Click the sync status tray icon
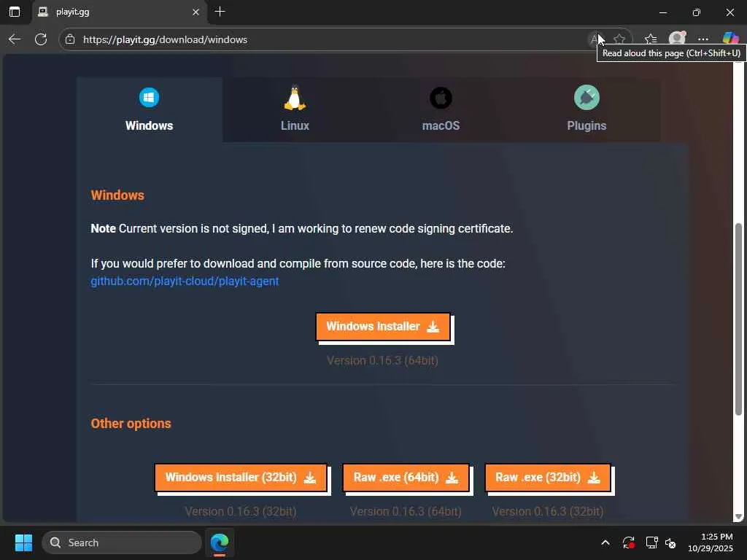This screenshot has height=560, width=747. [628, 542]
